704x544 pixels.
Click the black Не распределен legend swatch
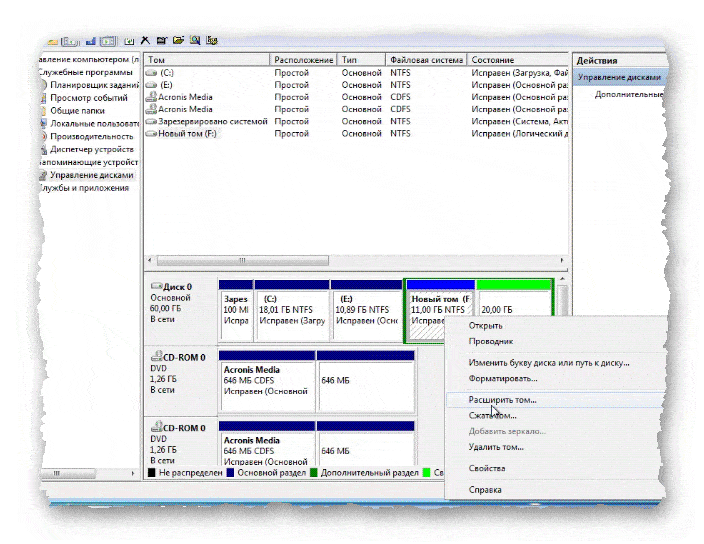(x=152, y=473)
